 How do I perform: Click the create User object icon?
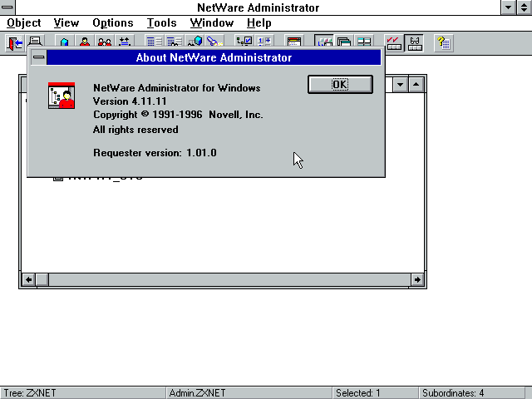click(85, 42)
